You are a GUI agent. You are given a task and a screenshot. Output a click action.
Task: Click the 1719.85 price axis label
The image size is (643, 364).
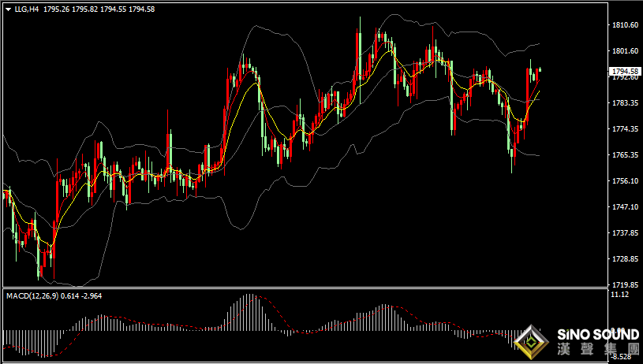point(625,284)
